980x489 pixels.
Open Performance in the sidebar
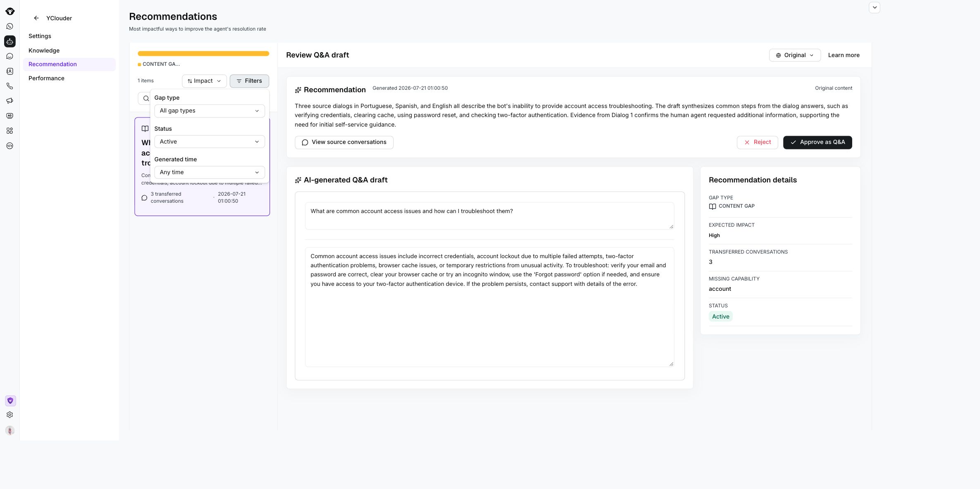[46, 78]
